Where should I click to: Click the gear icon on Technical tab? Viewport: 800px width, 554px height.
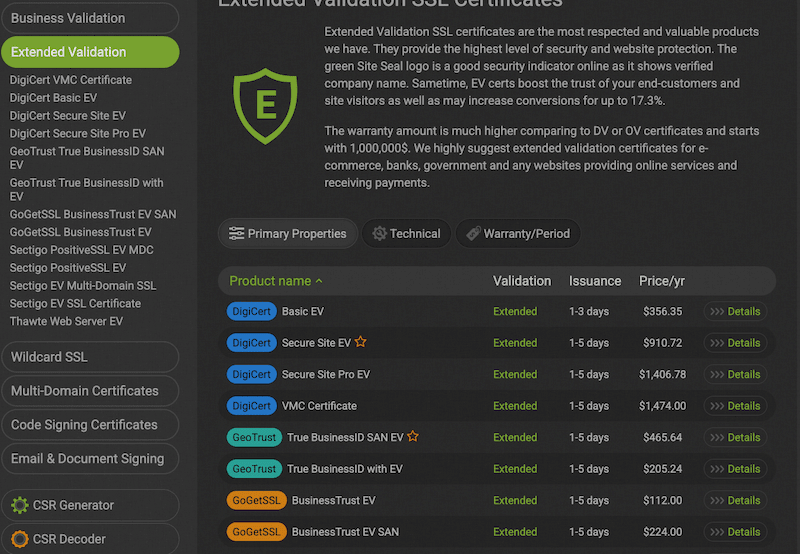379,234
